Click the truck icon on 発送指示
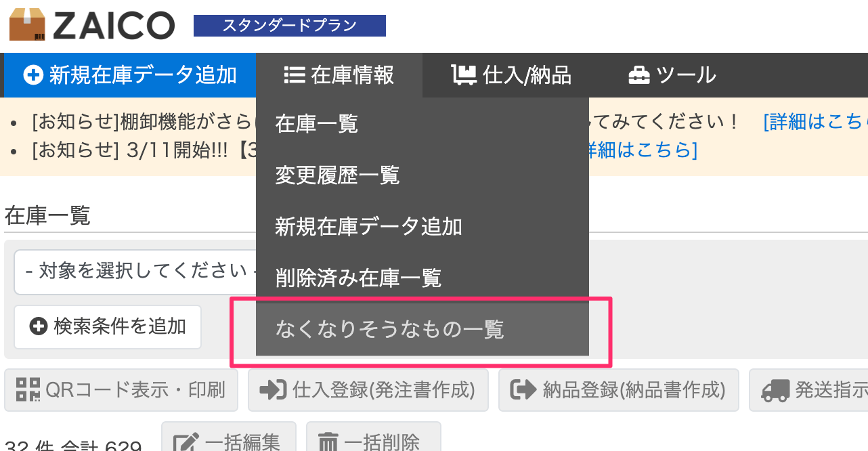This screenshot has height=451, width=868. (x=776, y=390)
